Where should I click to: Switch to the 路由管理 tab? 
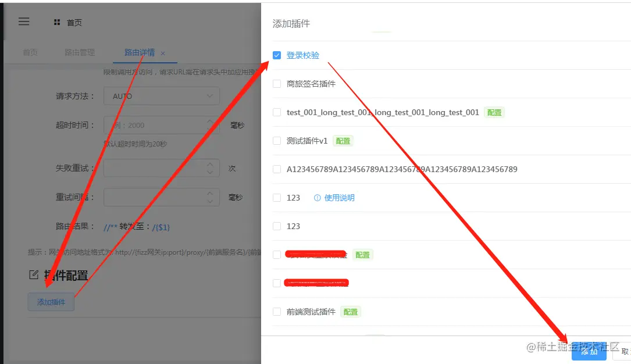point(80,52)
